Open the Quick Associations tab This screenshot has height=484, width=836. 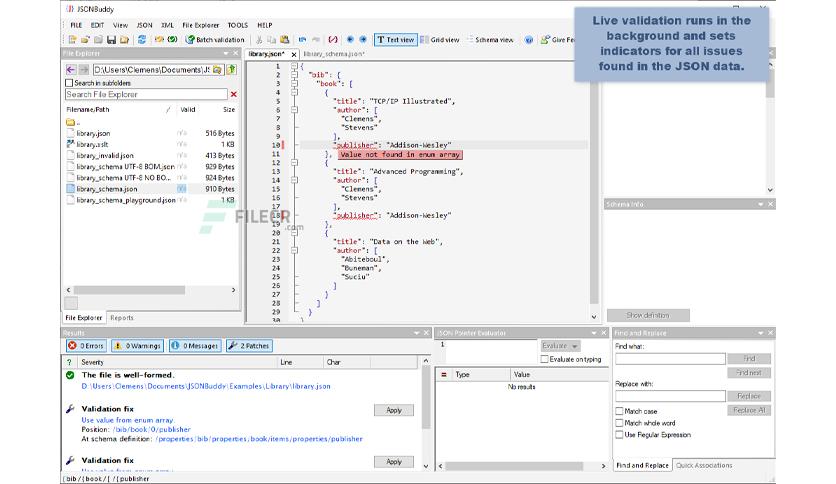pos(704,465)
